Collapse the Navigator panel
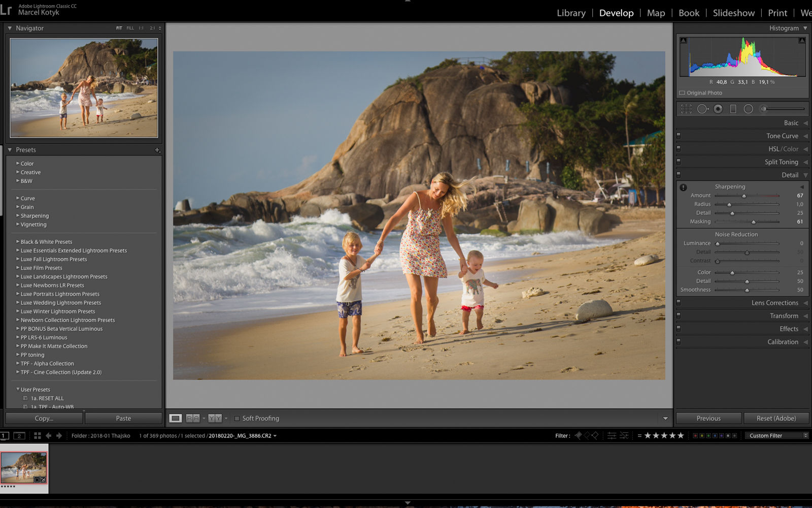Screen dimensions: 812x508 pyautogui.click(x=10, y=28)
